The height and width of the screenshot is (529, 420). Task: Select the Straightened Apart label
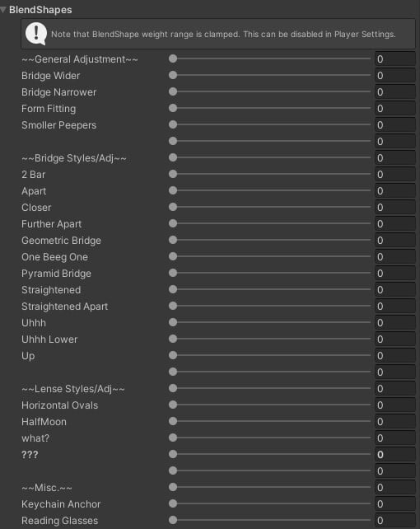click(x=65, y=307)
